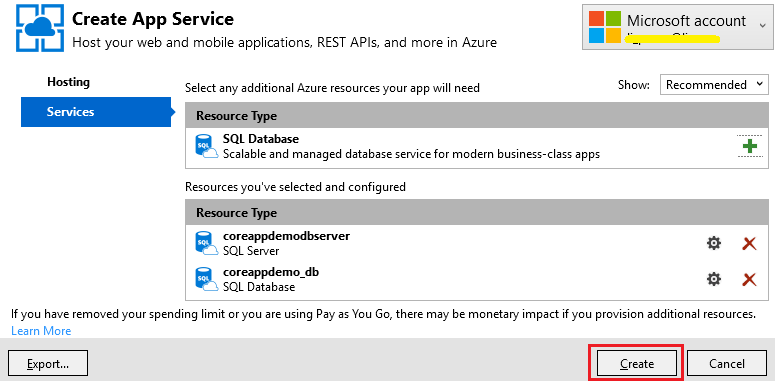Screen dimensions: 775x381
Task: Select the Services tab
Action: pyautogui.click(x=96, y=112)
